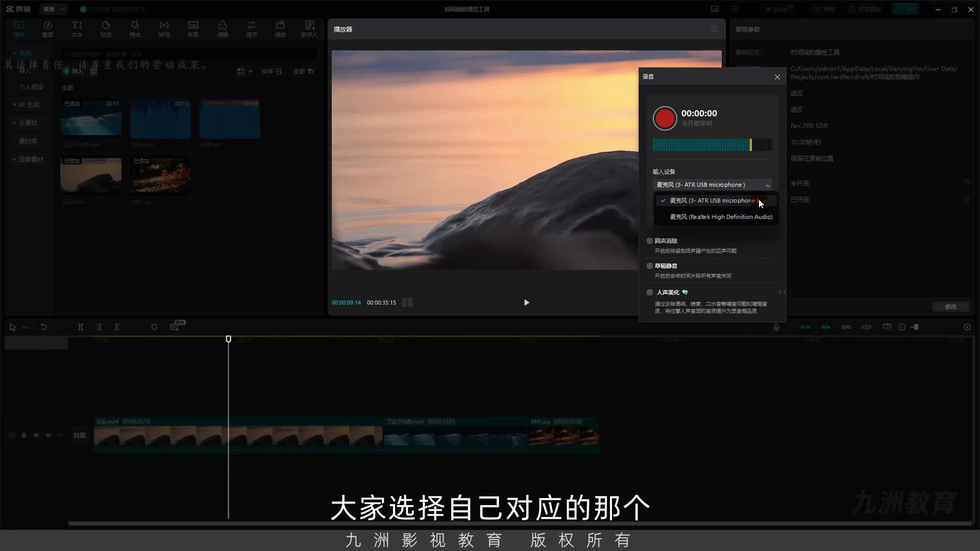
Task: Expand the AI 生成 sidebar item
Action: pyautogui.click(x=29, y=105)
